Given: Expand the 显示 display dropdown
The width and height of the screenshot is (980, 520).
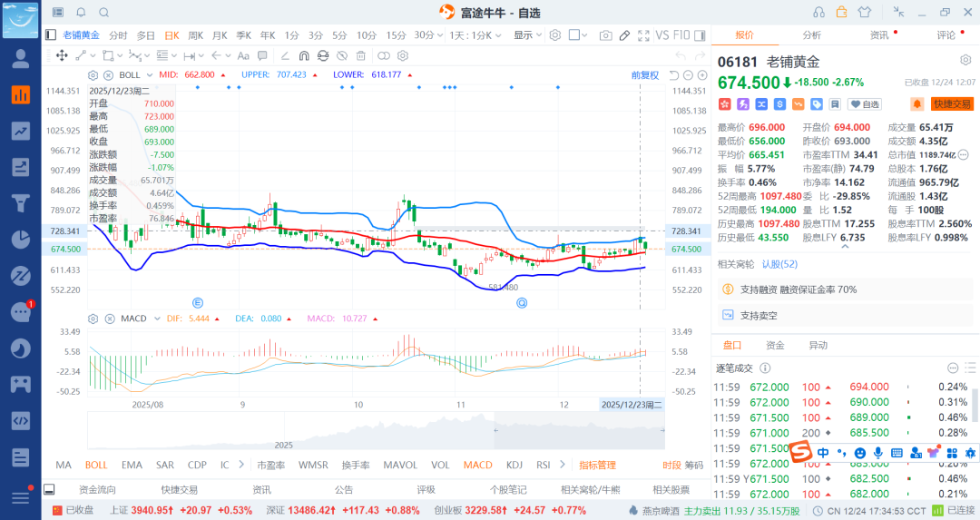Looking at the screenshot, I should tap(527, 35).
